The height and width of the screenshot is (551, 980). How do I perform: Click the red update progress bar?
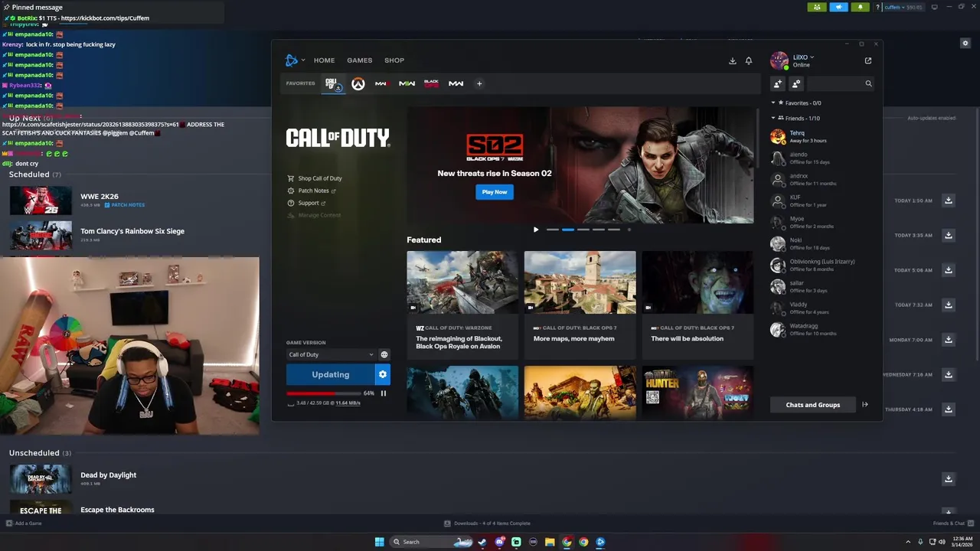click(323, 393)
